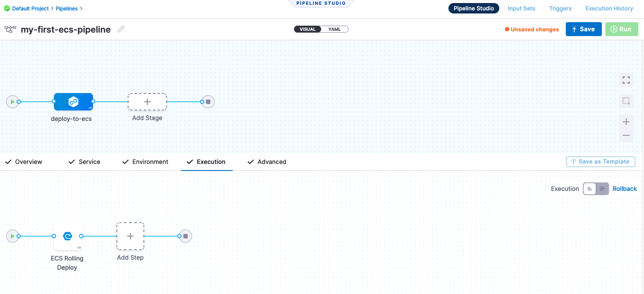Open the Pipelines breadcrumb

tap(66, 9)
